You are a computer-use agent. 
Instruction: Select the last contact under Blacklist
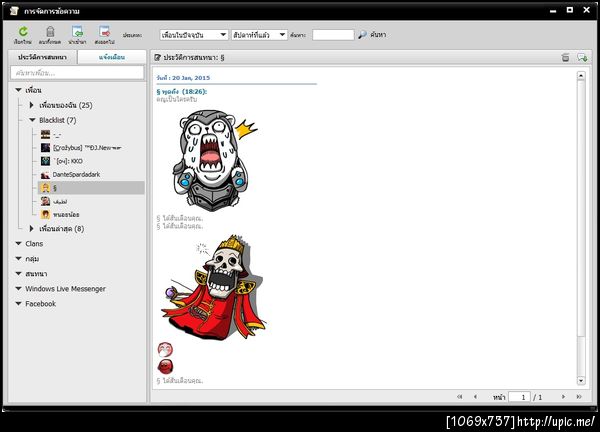point(91,214)
